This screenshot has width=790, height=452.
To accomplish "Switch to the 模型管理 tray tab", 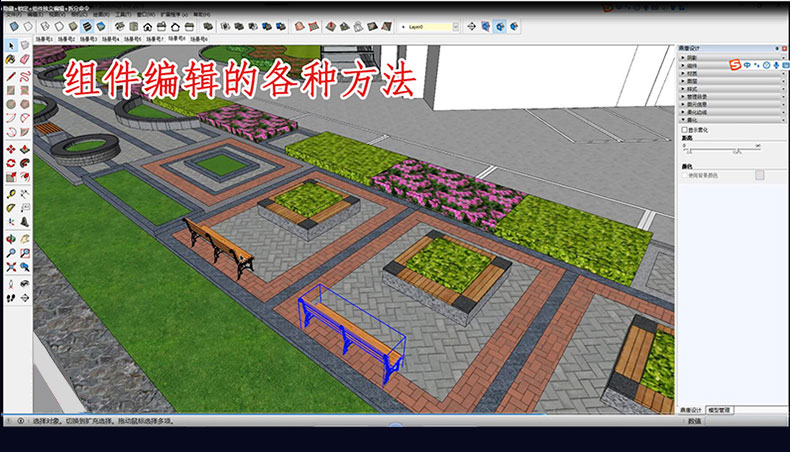I will coord(720,410).
